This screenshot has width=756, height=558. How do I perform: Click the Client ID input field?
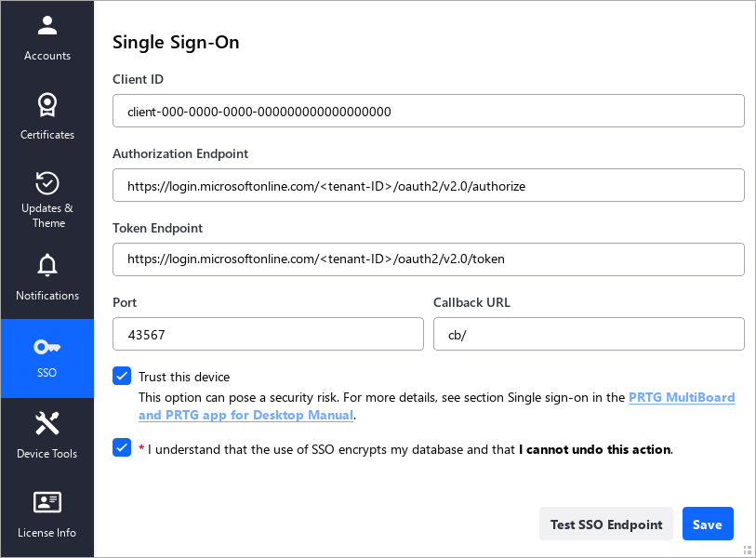[429, 111]
